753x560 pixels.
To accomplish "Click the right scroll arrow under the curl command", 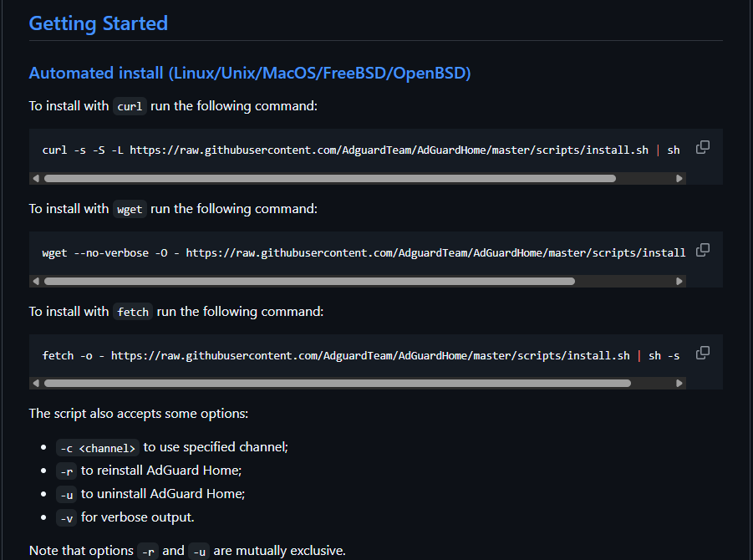I will point(679,178).
